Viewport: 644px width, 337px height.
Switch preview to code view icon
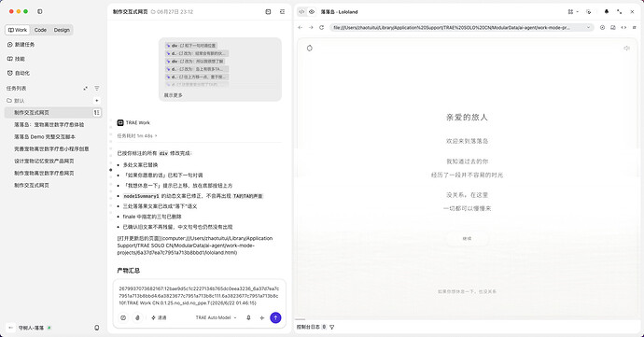(x=301, y=12)
